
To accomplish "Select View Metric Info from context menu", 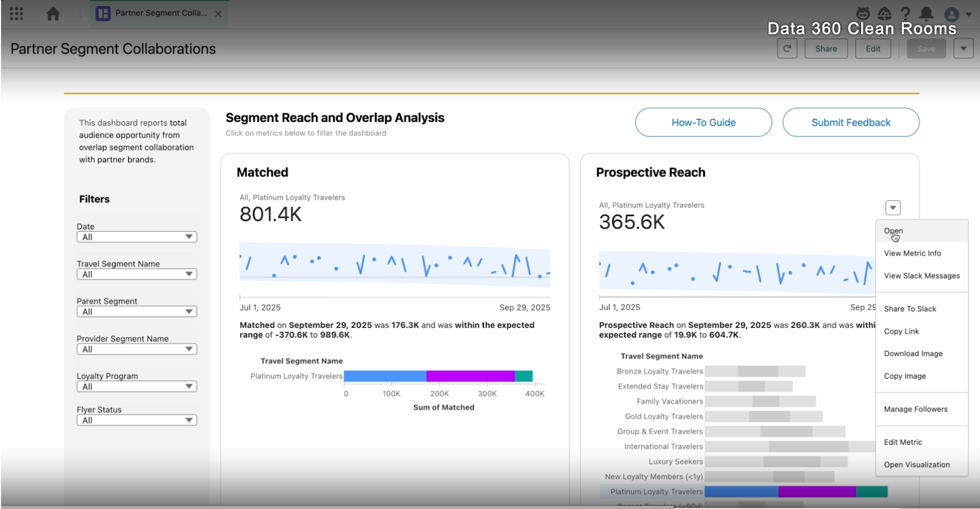I will tap(912, 254).
